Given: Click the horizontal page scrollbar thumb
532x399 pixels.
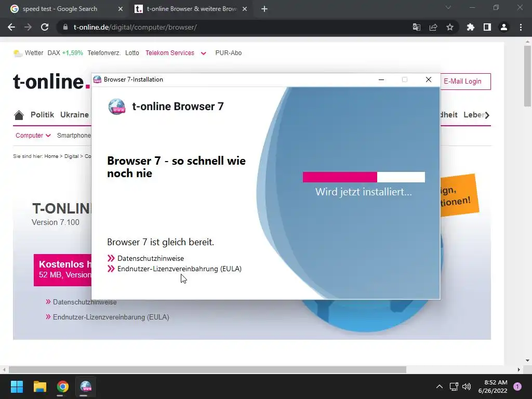Looking at the screenshot, I should tap(207, 369).
